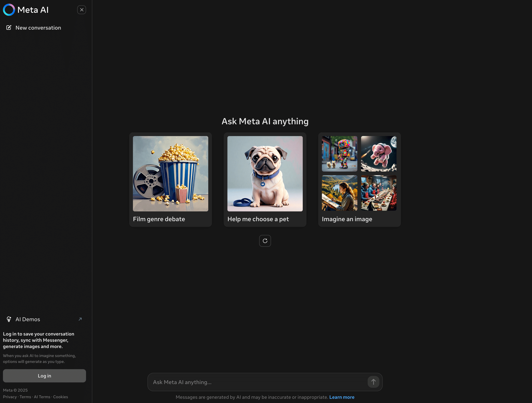Click the Log in button
532x403 pixels.
tap(44, 376)
